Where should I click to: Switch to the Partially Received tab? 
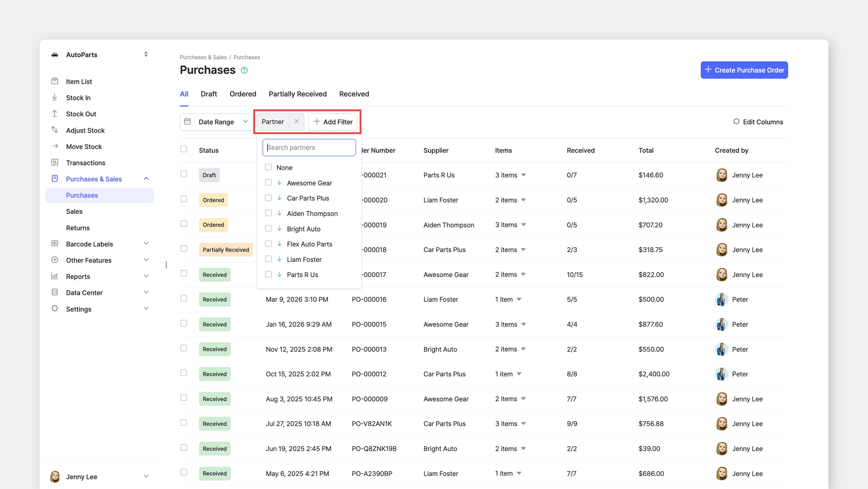pyautogui.click(x=298, y=94)
